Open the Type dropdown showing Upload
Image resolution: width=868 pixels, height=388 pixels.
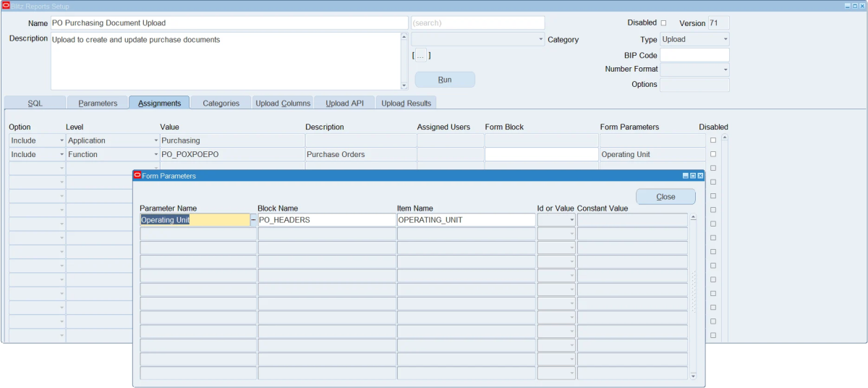726,40
